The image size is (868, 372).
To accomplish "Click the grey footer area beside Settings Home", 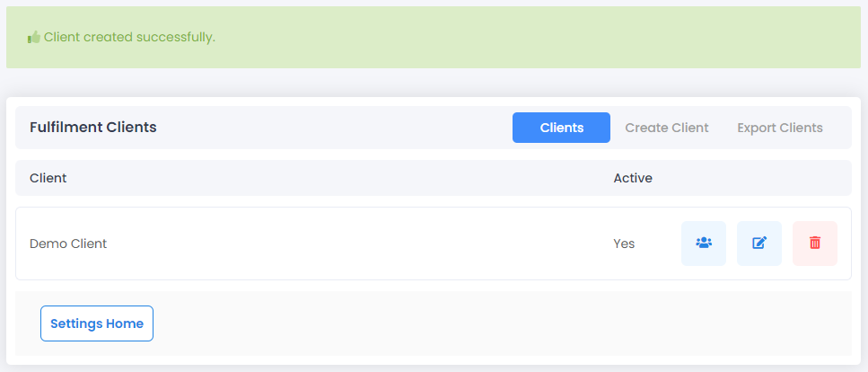I will click(x=498, y=323).
